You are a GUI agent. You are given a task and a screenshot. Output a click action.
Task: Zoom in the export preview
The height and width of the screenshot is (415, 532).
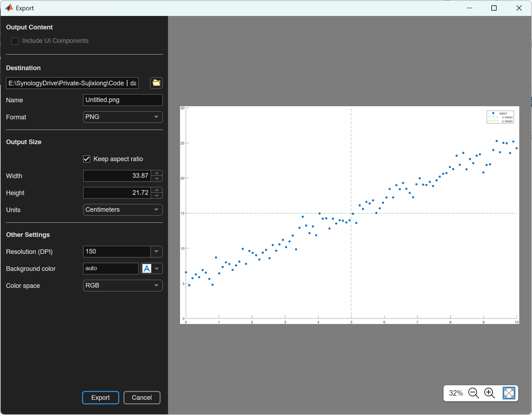[490, 393]
